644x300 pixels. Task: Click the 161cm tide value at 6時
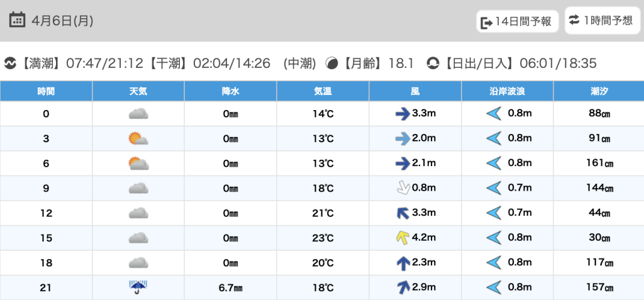599,164
